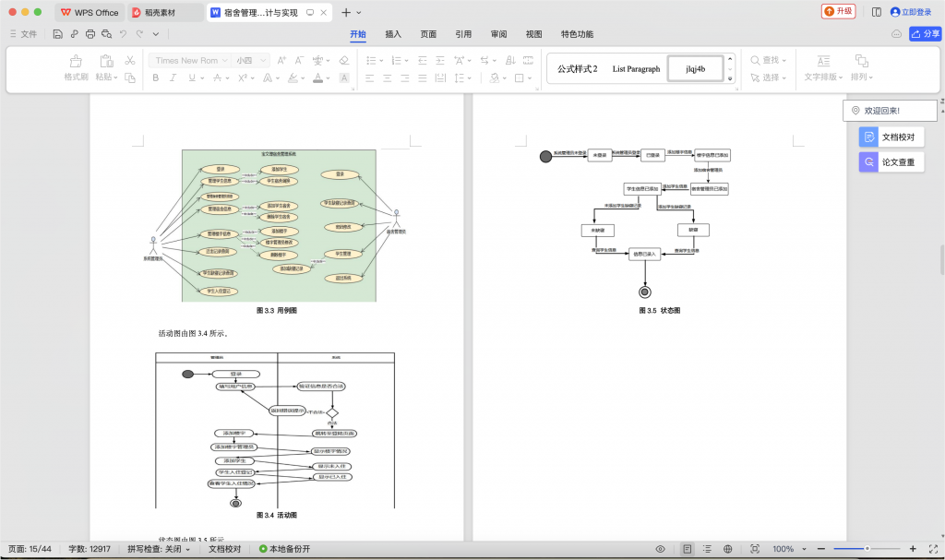Click the 分享 share button
The width and height of the screenshot is (945, 560).
[x=925, y=34]
